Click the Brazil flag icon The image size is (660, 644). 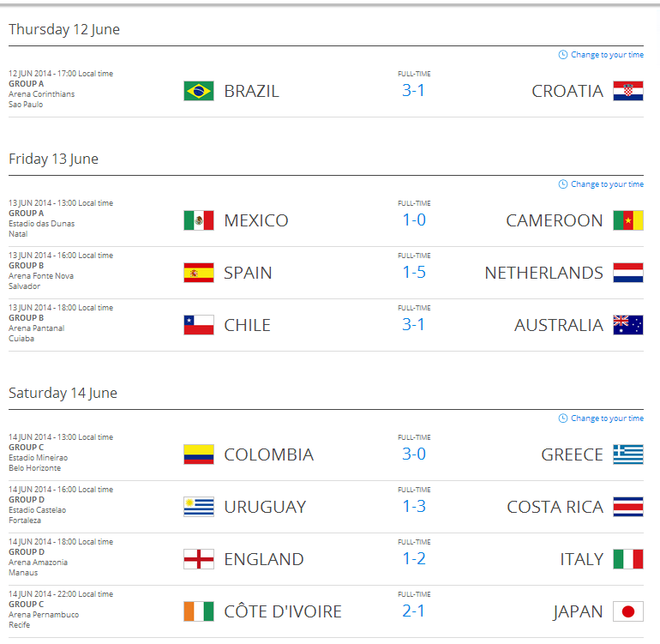coord(199,91)
